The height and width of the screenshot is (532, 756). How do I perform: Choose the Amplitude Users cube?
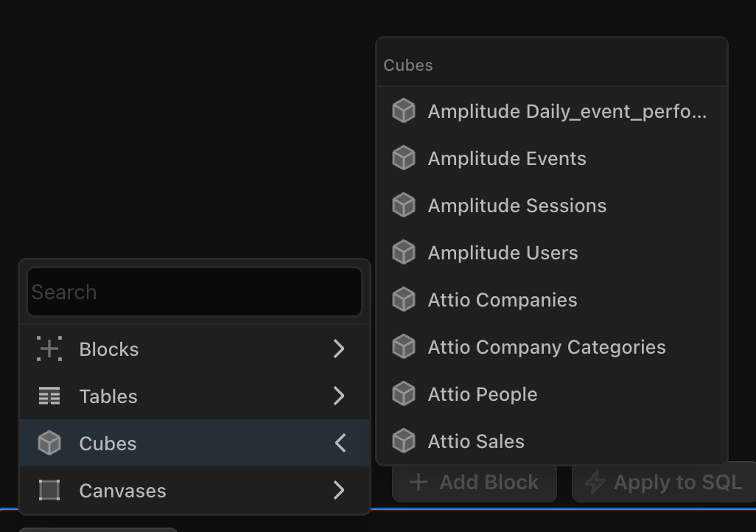[x=552, y=252]
